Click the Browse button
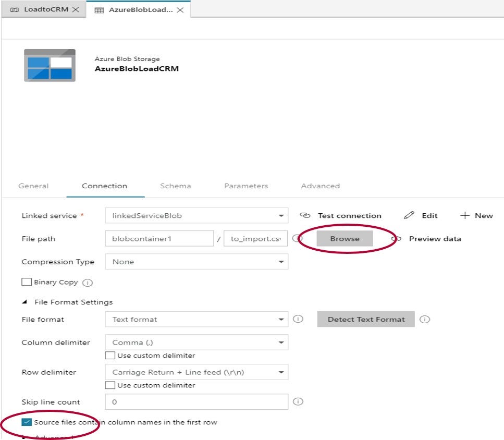This screenshot has height=440, width=504. point(345,238)
